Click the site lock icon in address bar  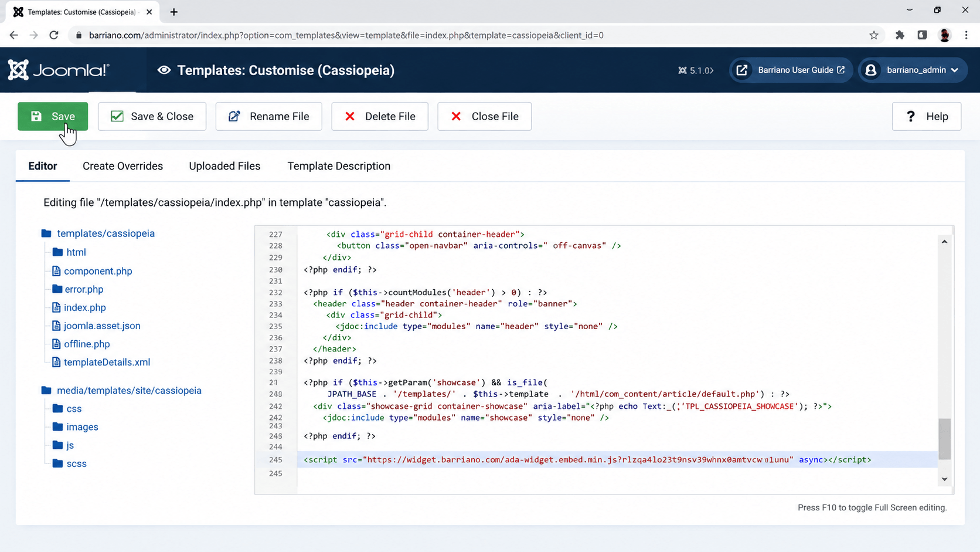pos(79,35)
